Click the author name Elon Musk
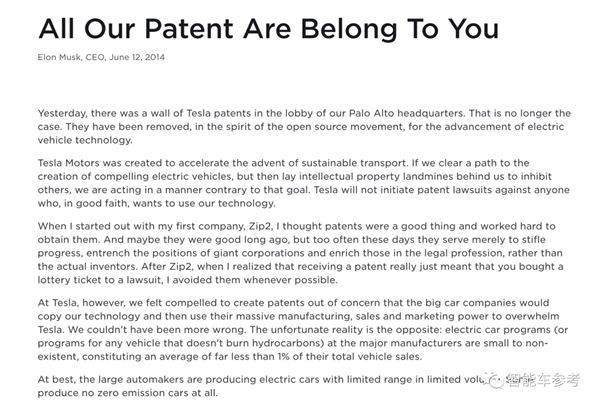This screenshot has height=406, width=600. click(59, 57)
